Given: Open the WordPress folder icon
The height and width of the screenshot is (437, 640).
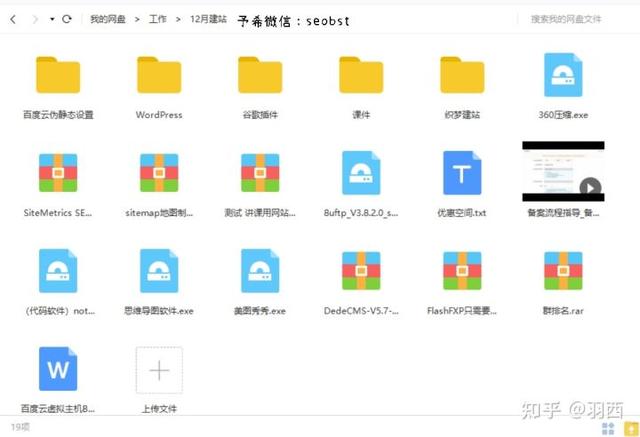Looking at the screenshot, I should point(159,75).
